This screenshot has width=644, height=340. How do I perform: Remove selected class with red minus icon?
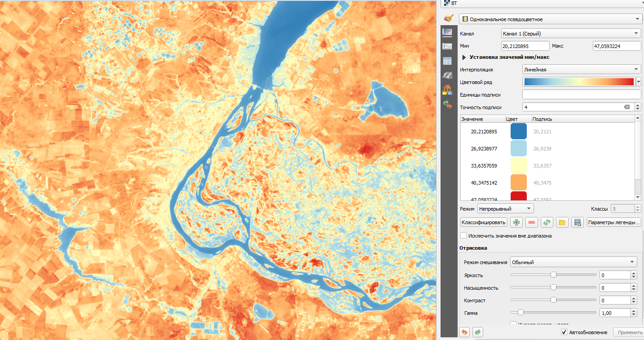(x=532, y=222)
